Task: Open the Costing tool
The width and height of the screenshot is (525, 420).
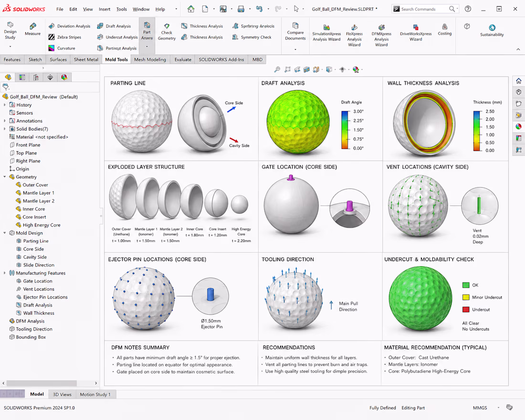Action: 445,30
